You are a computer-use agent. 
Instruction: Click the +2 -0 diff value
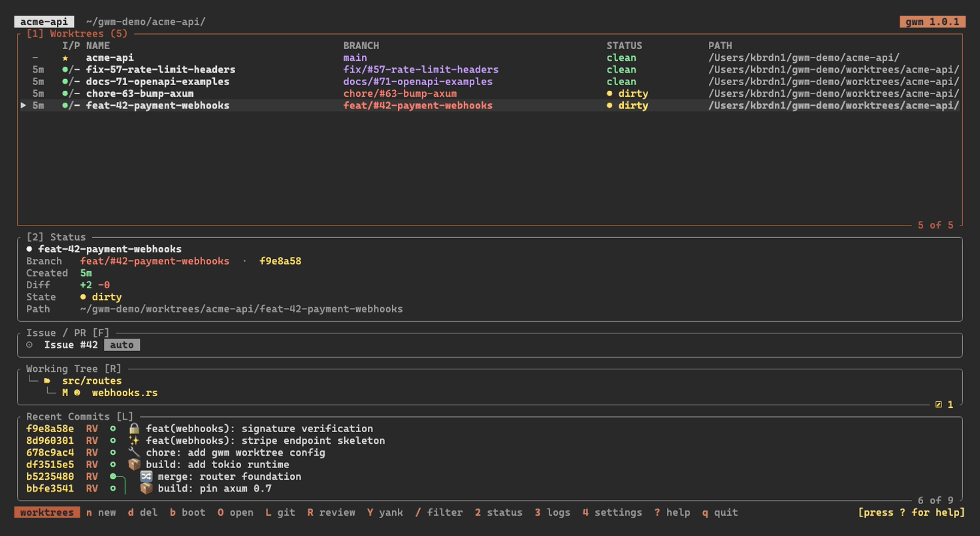(x=95, y=285)
